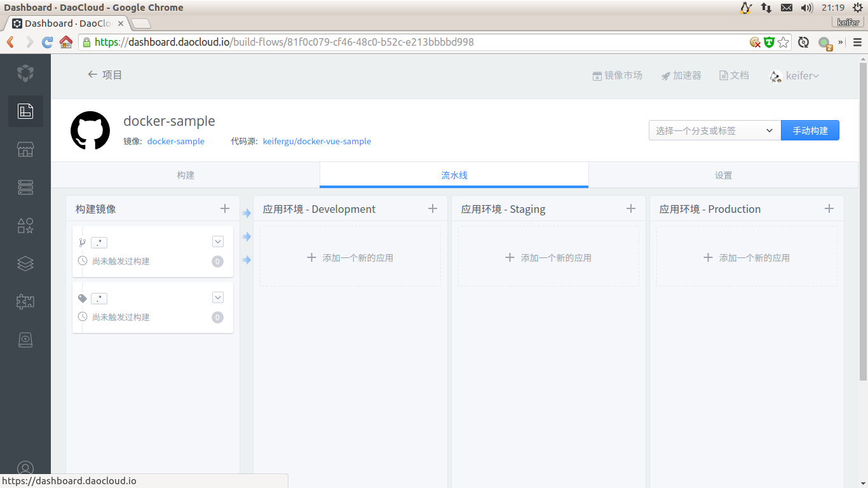
Task: Open the projects icon in the sidebar
Action: pyautogui.click(x=25, y=111)
